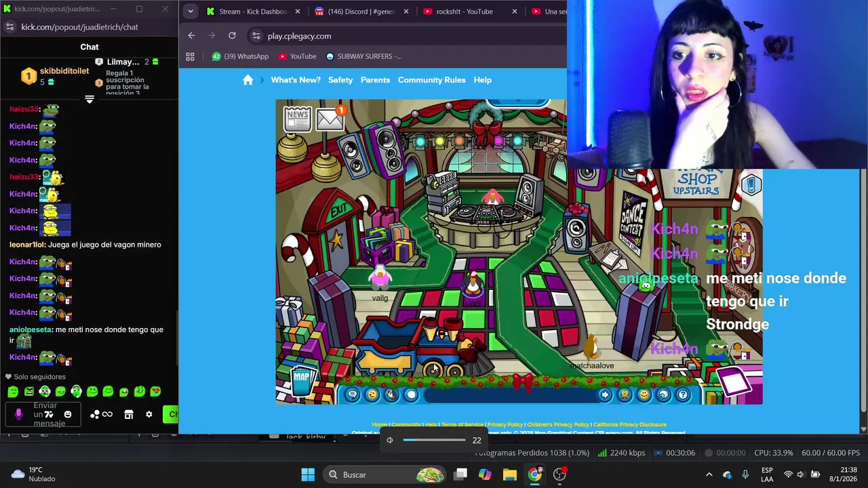
Task: Click the home icon on CP Legacy site
Action: point(248,80)
